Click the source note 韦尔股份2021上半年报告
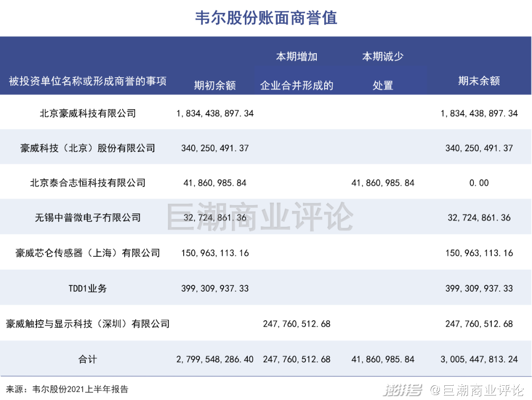The height and width of the screenshot is (400, 532). coord(80,389)
